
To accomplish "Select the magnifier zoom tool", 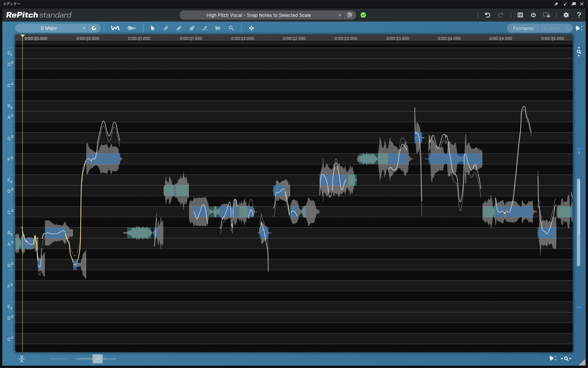I will tap(231, 28).
